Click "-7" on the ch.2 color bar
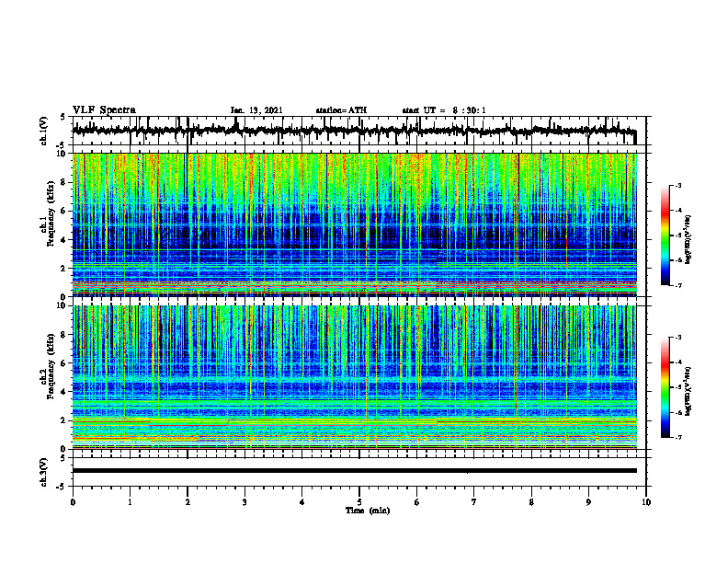Viewport: 728px width, 563px height. (678, 437)
